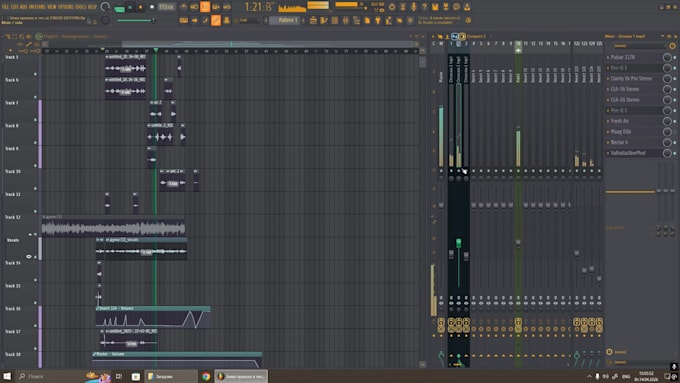The width and height of the screenshot is (680, 383).
Task: Expand the Pulsar 1178 slot arrow
Action: pos(608,57)
